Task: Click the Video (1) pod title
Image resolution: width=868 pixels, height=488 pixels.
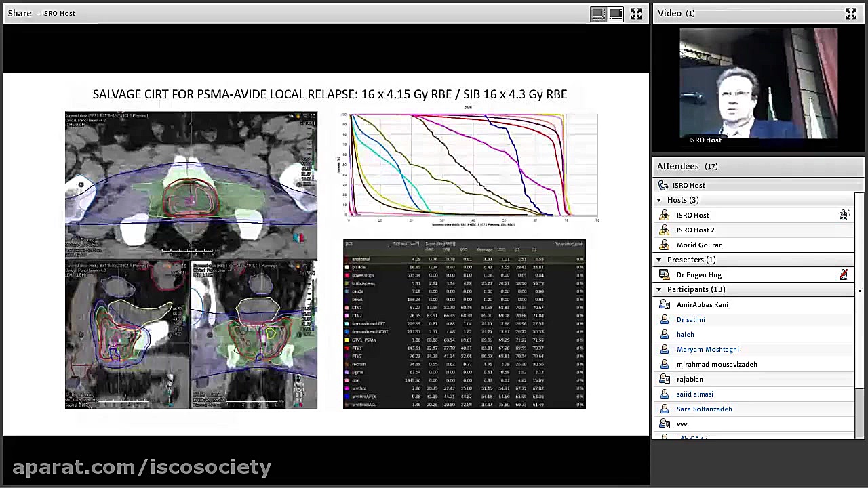Action: click(676, 13)
